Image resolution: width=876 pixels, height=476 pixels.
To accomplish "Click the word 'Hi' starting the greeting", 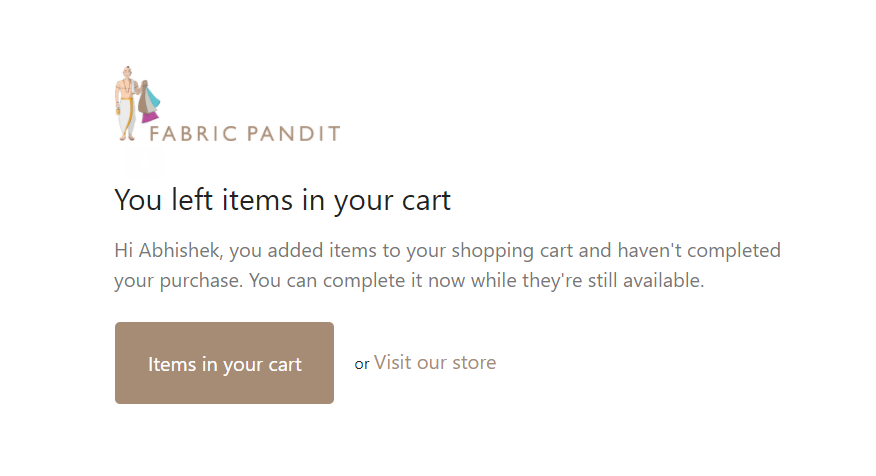I will pos(123,250).
